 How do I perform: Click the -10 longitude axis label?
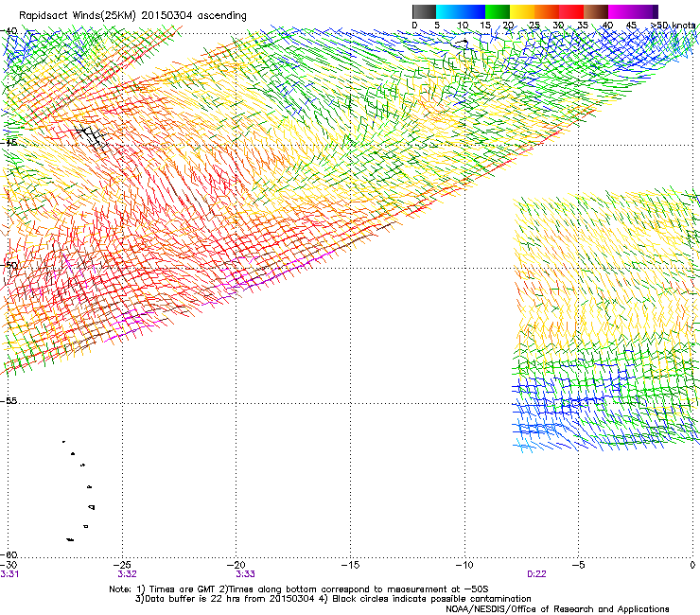coord(464,565)
